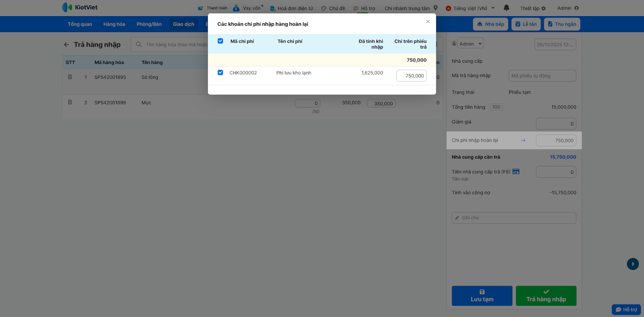Open the Hỗ trợ chat bubble

626,309
